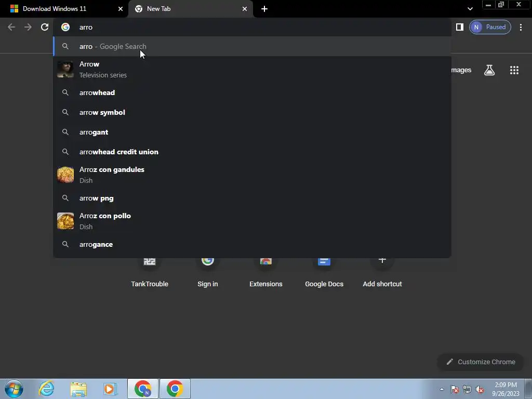This screenshot has height=399, width=532.
Task: Open Windows Media Player in taskbar
Action: 110,389
